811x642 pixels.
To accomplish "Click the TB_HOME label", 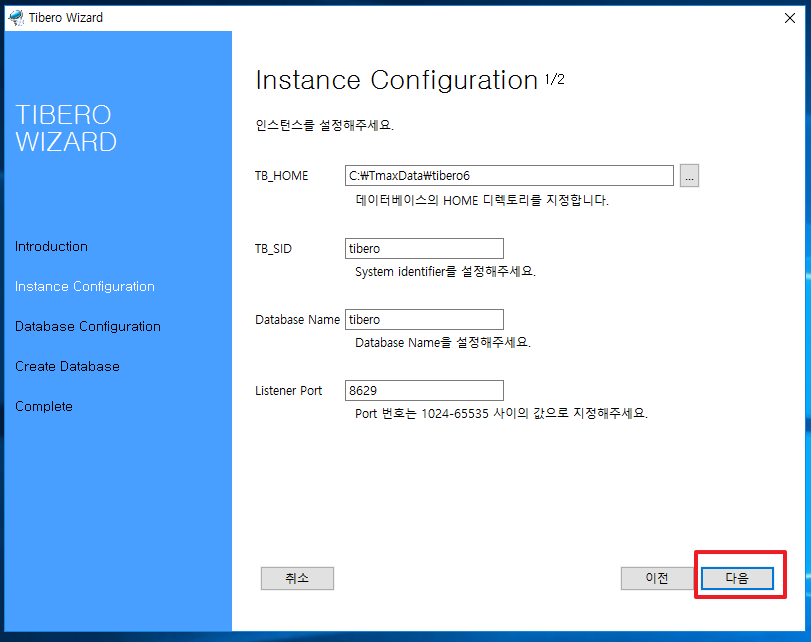I will click(281, 176).
